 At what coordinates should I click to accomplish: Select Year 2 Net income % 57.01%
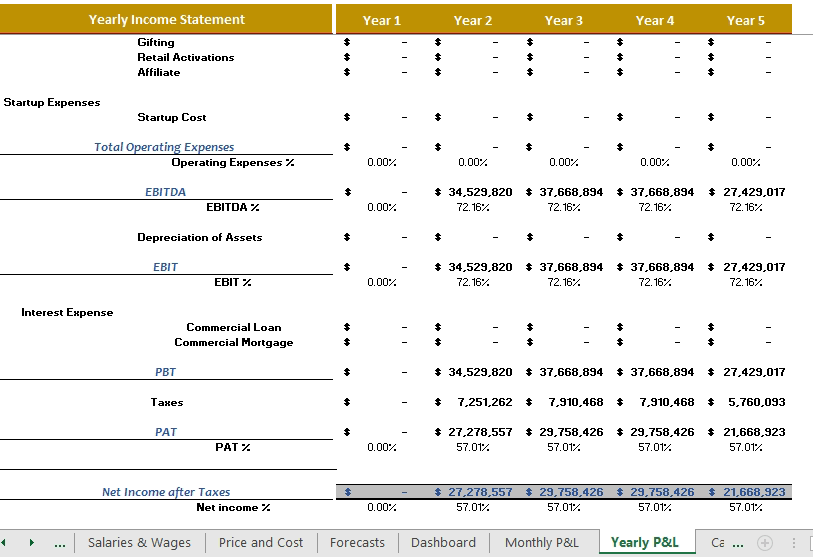(x=473, y=507)
